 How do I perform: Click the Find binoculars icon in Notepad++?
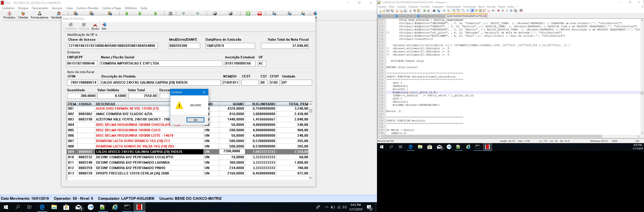434,11
